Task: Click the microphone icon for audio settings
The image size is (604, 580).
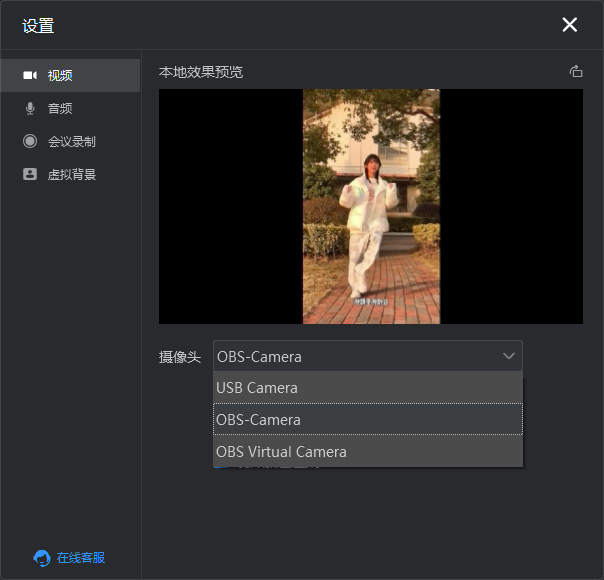Action: tap(30, 109)
